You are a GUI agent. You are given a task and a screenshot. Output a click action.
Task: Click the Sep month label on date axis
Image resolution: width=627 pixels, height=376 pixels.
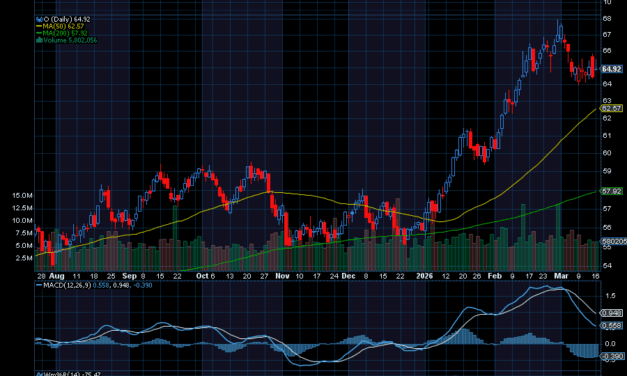(x=129, y=276)
